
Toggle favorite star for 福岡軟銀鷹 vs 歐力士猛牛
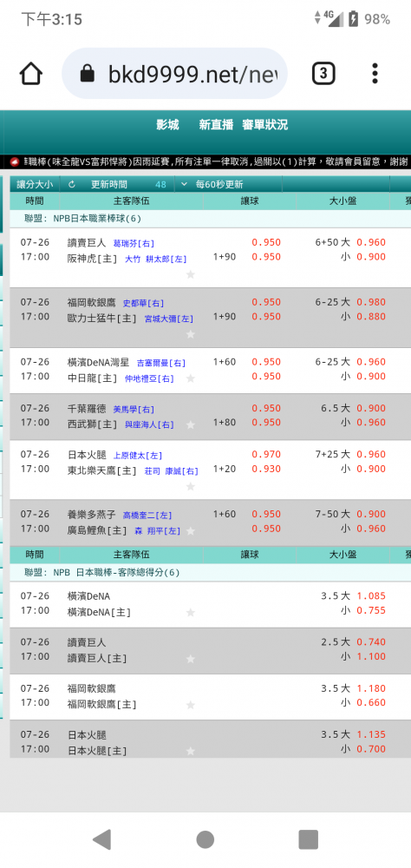tap(190, 334)
